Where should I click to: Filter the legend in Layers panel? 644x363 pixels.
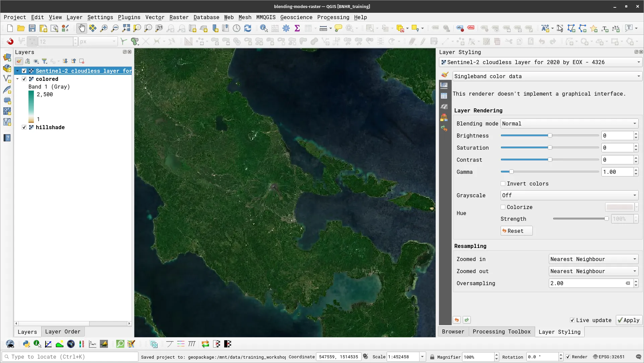45,61
